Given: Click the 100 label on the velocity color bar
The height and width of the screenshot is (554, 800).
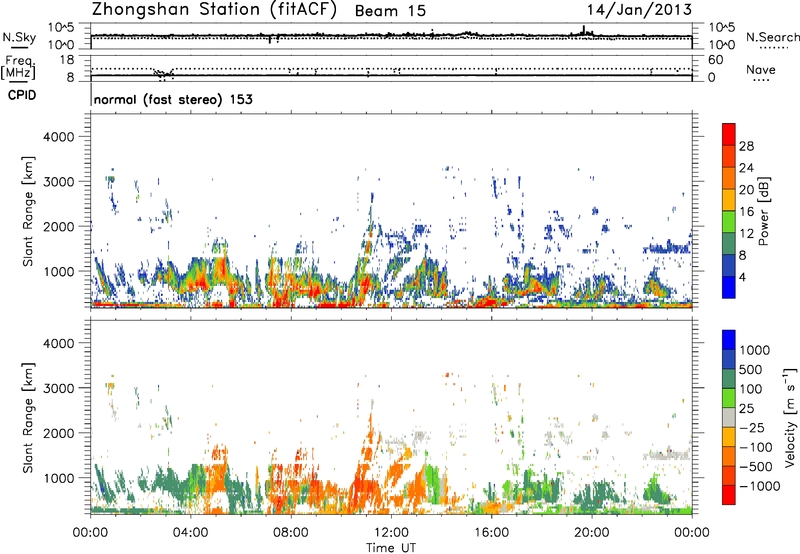Looking at the screenshot, I should tap(752, 389).
